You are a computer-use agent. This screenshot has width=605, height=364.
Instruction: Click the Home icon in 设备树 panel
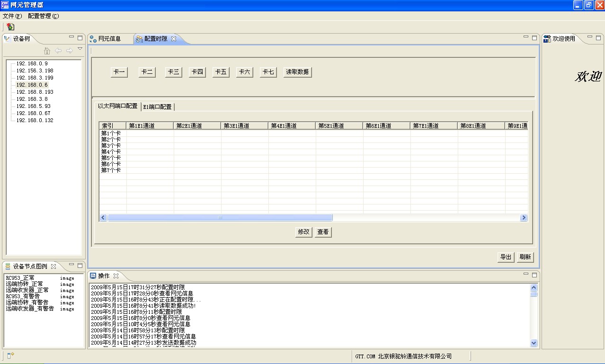[47, 51]
